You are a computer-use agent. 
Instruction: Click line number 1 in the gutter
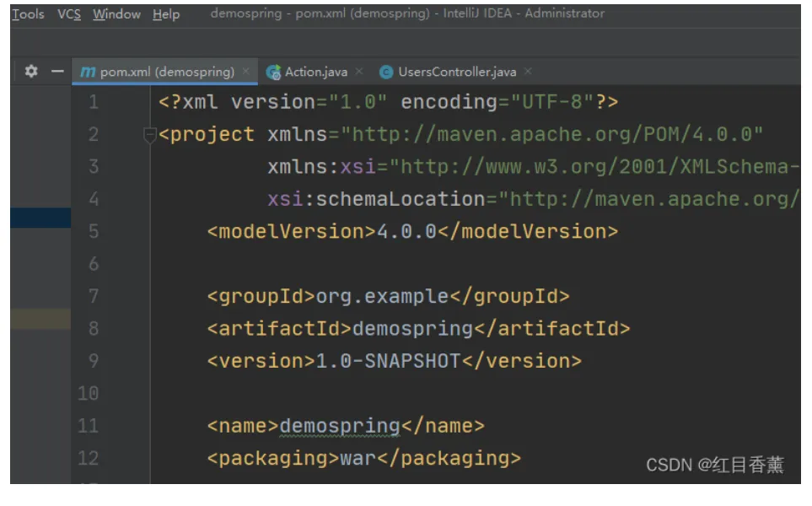point(94,102)
